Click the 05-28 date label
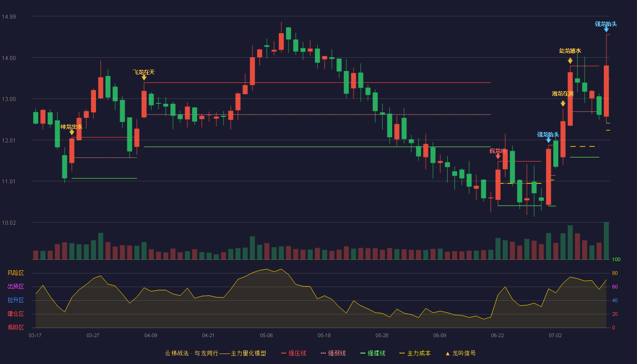Screen dimensions: 637x364 point(382,335)
